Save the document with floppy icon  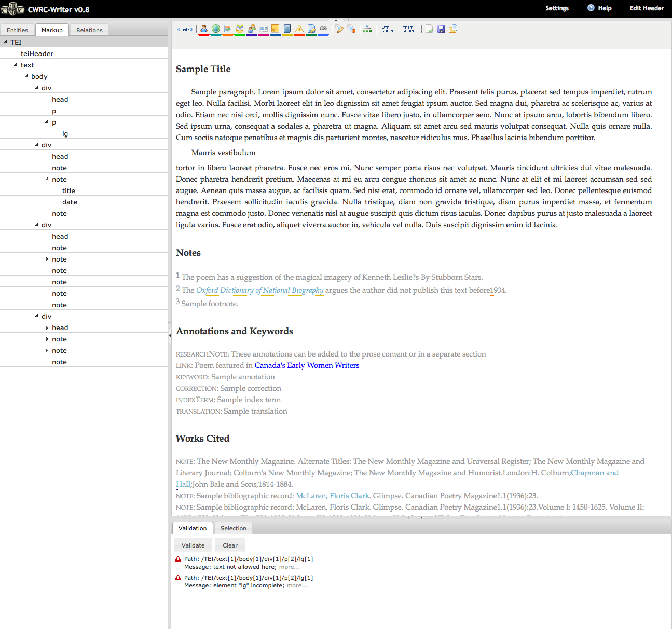point(441,29)
